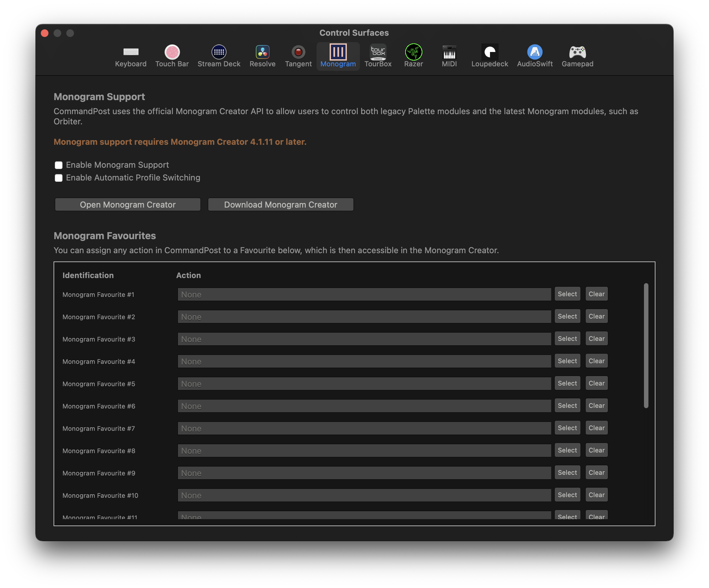The height and width of the screenshot is (588, 709).
Task: Click the Monogram Favourite #6 action field
Action: point(364,406)
